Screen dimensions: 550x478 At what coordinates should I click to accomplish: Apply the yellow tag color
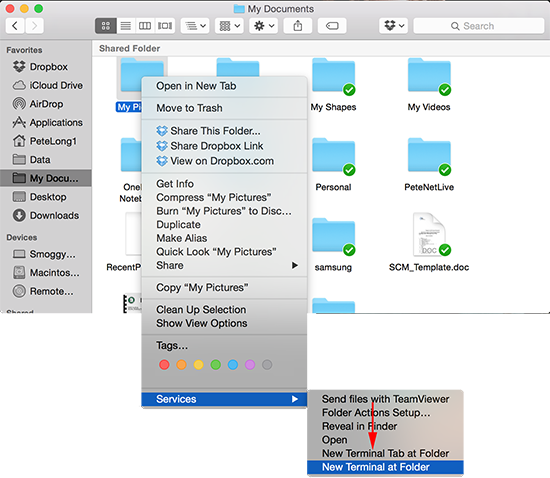coord(199,365)
